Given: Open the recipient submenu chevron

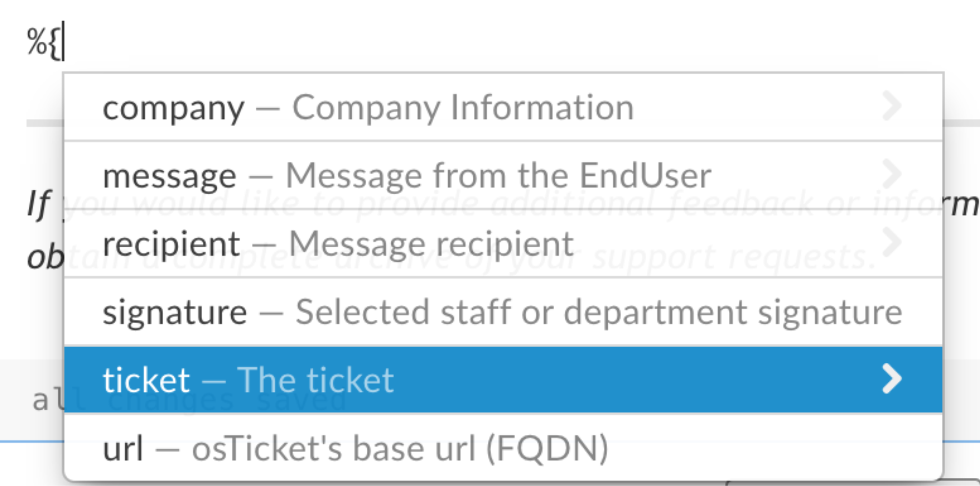Looking at the screenshot, I should point(892,242).
